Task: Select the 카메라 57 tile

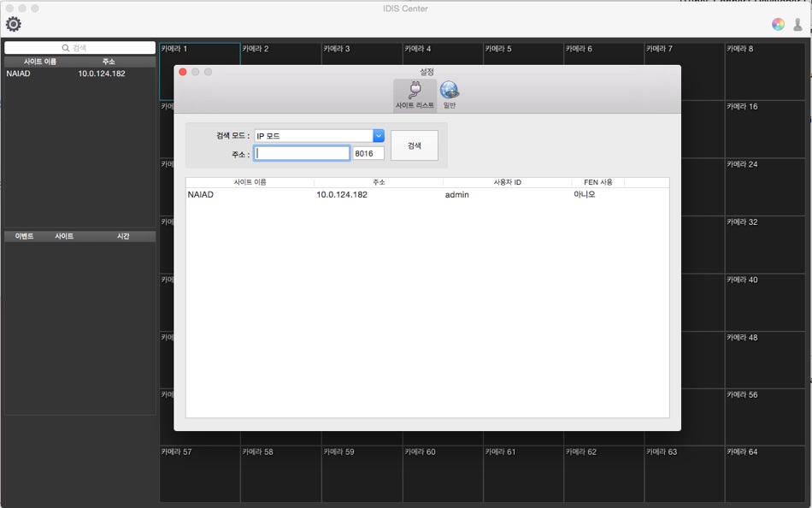Action: [200, 475]
